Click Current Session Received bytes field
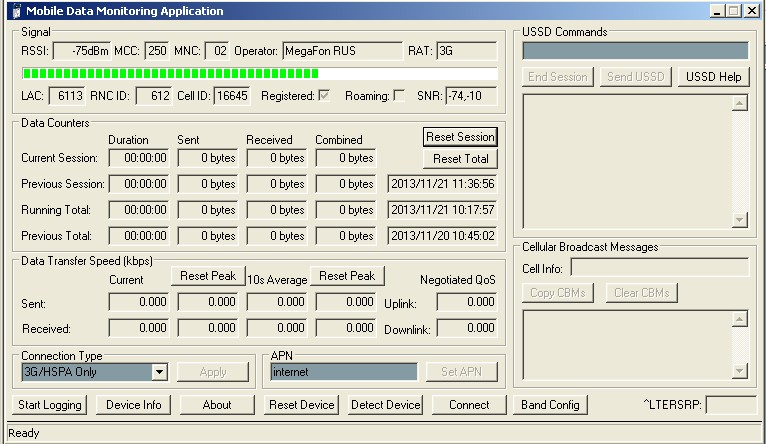The width and height of the screenshot is (766, 444). pos(277,158)
